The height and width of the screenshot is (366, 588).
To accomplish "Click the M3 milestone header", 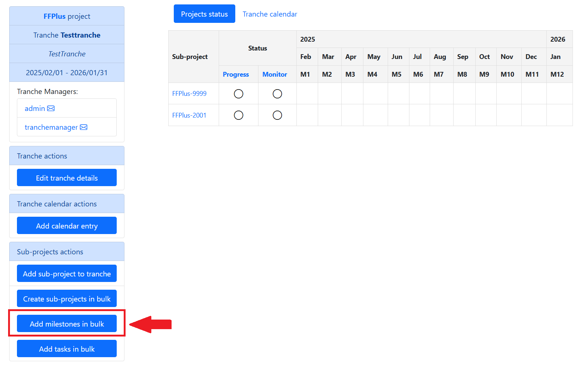I will (352, 74).
